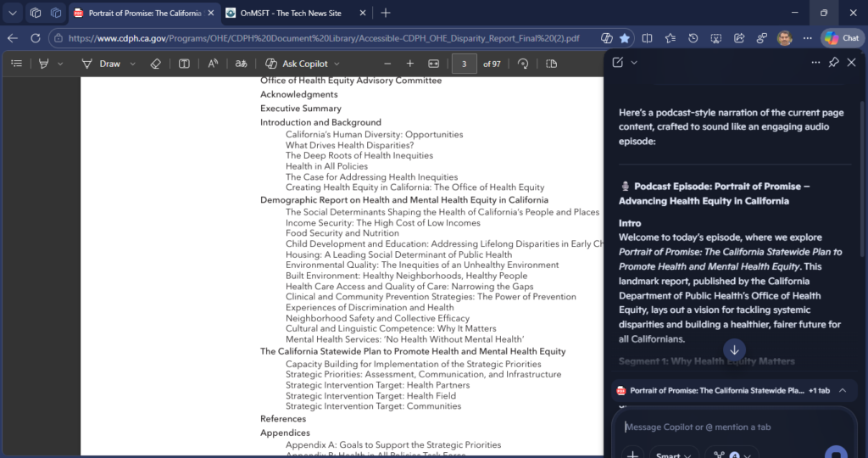The height and width of the screenshot is (458, 868).
Task: Collapse the Portrait of Promise tab context
Action: click(842, 390)
